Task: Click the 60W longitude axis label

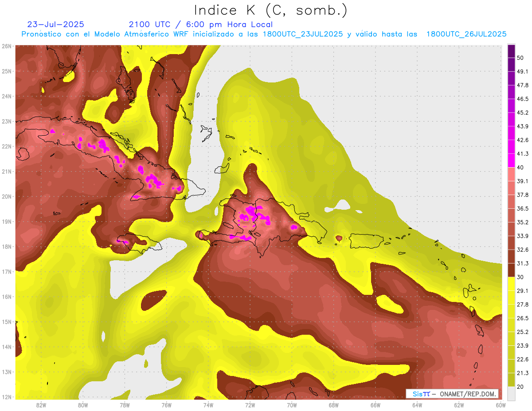Action: point(501,405)
